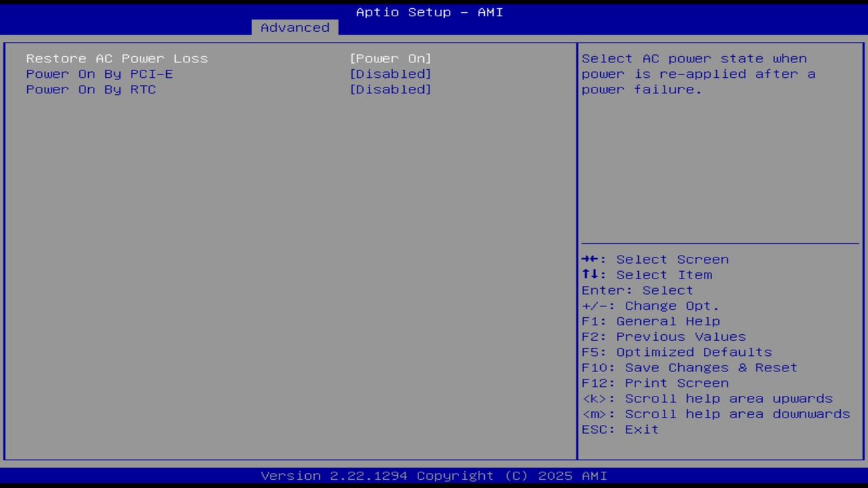Click the F1 General Help legend entry

click(x=650, y=321)
